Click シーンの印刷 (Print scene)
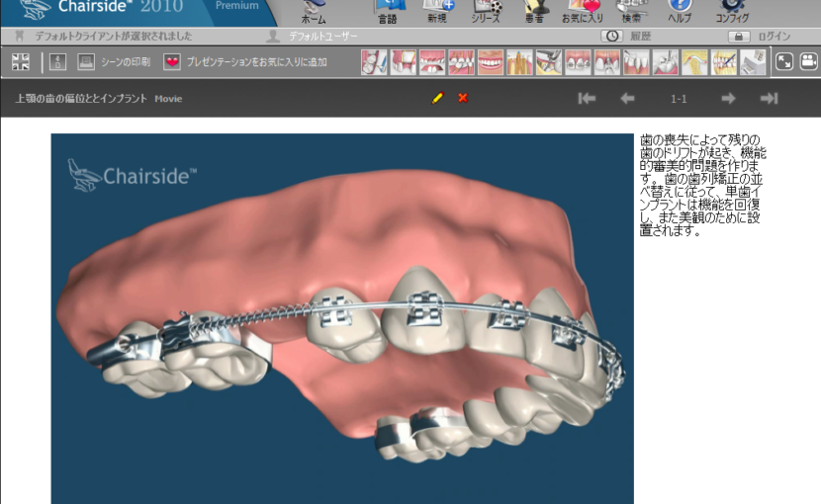821x504 pixels. (126, 61)
